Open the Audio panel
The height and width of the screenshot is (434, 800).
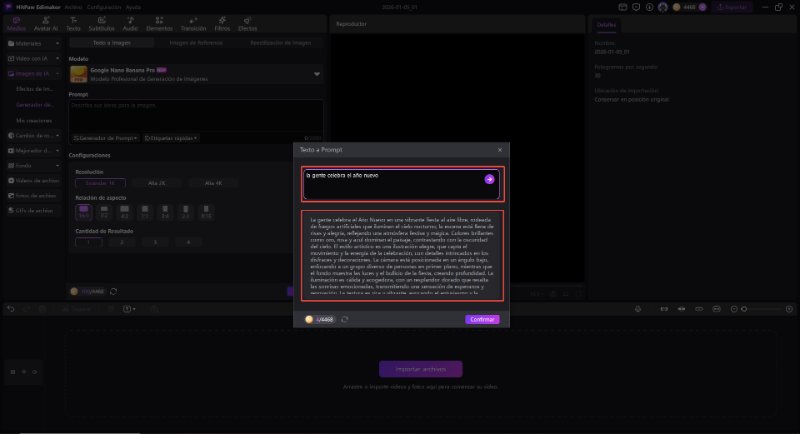pos(130,23)
